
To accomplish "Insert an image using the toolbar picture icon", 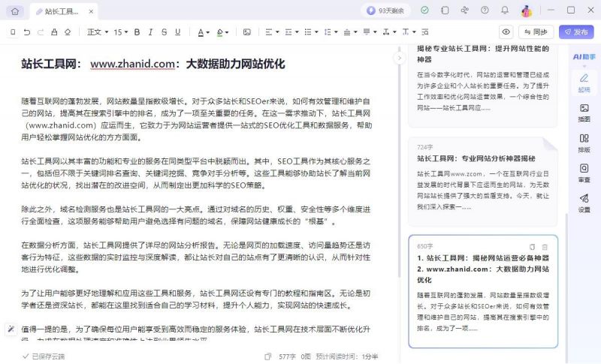I will pos(247,32).
